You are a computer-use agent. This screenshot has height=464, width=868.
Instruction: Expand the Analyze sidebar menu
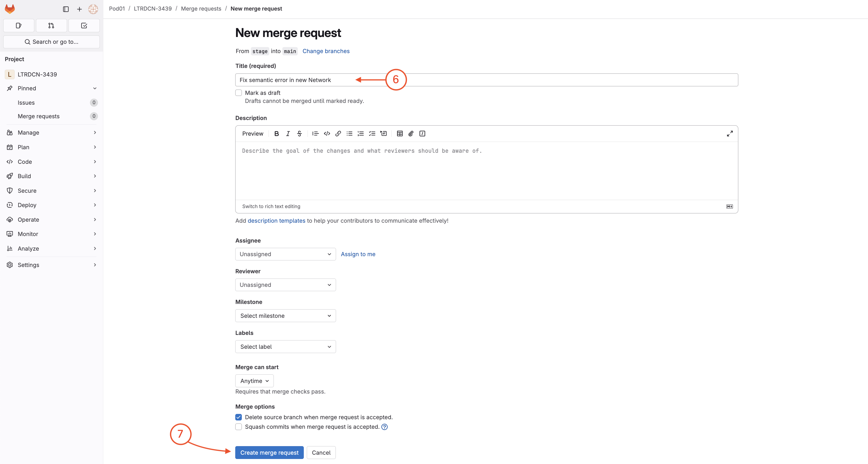pos(51,249)
